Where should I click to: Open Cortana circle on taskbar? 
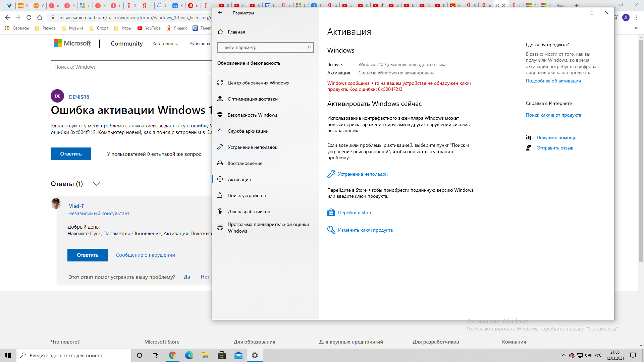[x=140, y=355]
